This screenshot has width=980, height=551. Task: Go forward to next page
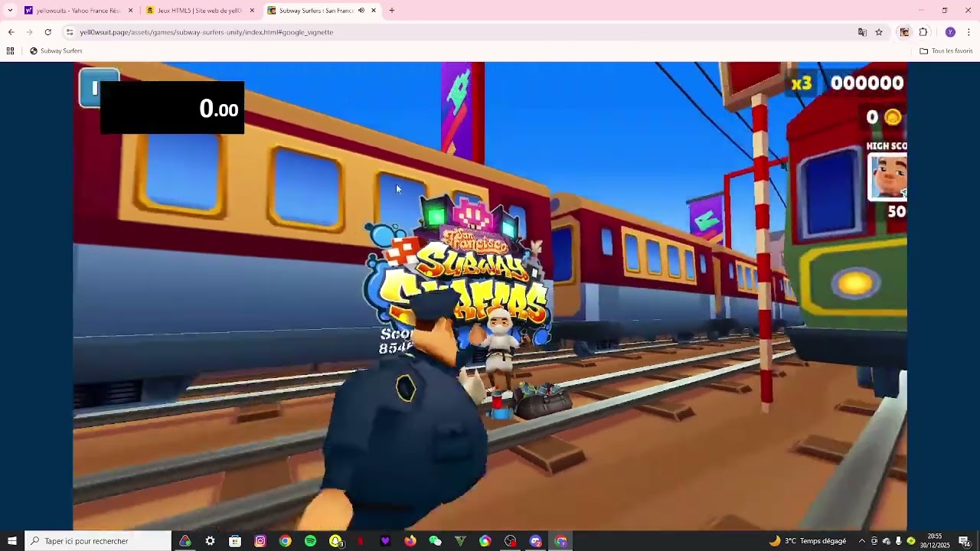point(29,32)
